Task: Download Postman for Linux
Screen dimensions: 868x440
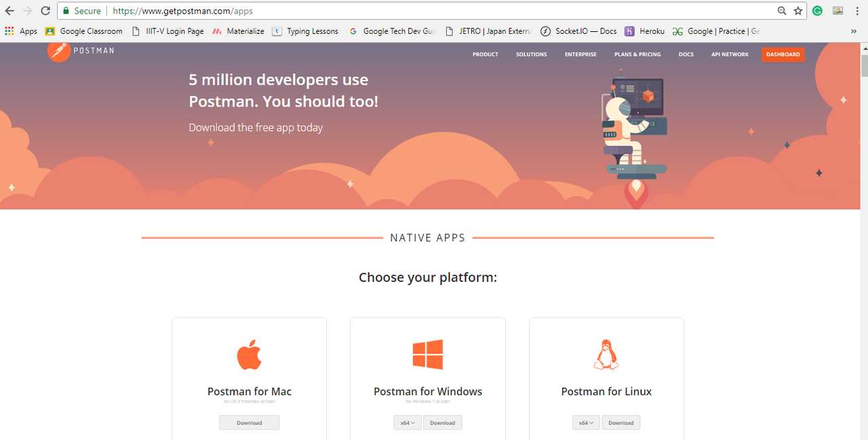Action: click(x=620, y=422)
